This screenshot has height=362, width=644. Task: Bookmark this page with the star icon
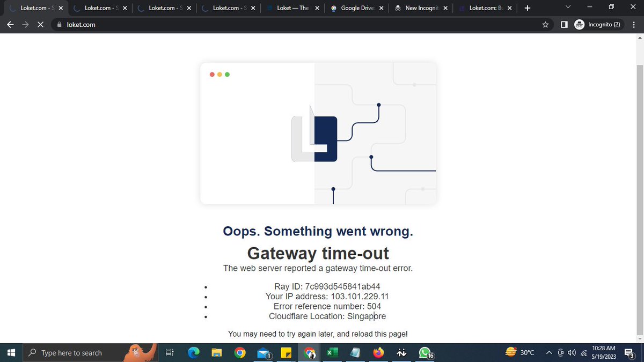click(545, 24)
